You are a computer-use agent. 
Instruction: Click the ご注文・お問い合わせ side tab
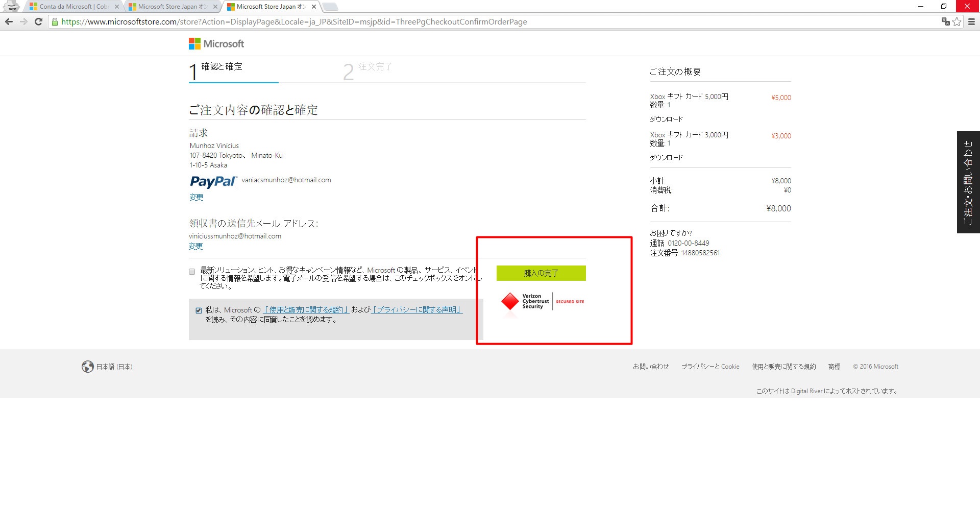[968, 182]
